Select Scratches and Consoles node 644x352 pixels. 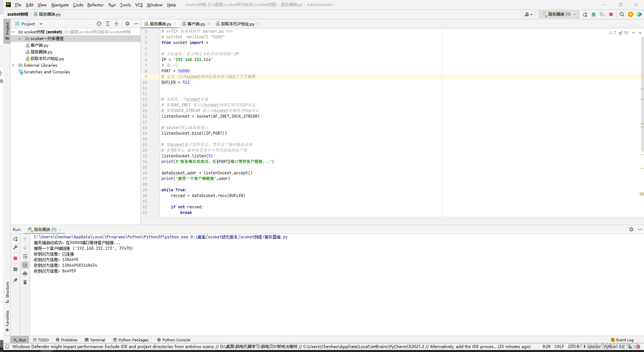tap(47, 72)
